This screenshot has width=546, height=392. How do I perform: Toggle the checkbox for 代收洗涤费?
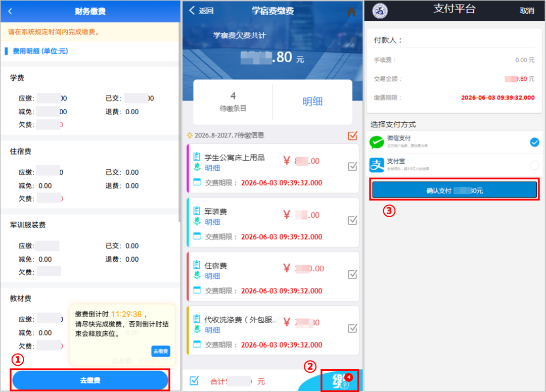352,328
